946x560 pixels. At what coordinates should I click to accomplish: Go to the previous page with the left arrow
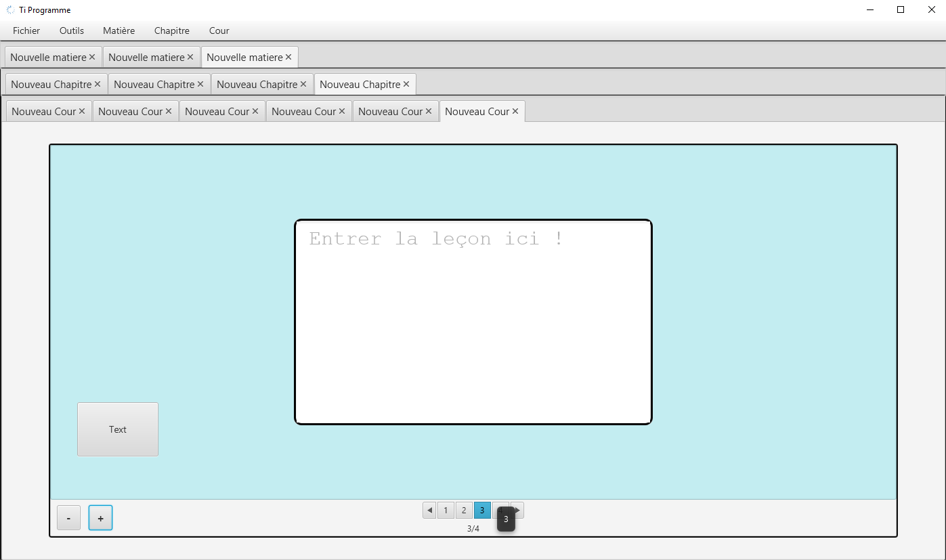[x=429, y=511]
